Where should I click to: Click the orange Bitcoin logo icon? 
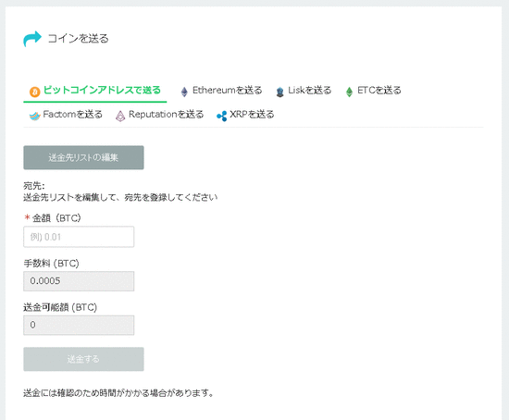click(35, 92)
